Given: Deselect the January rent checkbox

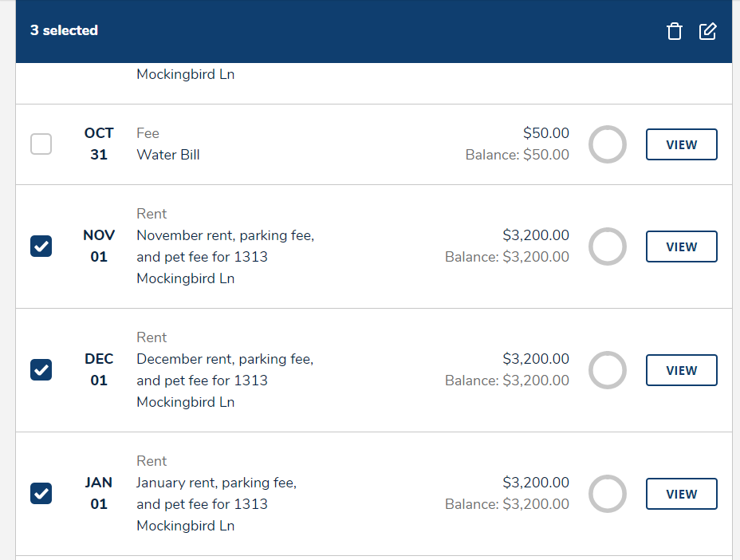Looking at the screenshot, I should (x=41, y=494).
